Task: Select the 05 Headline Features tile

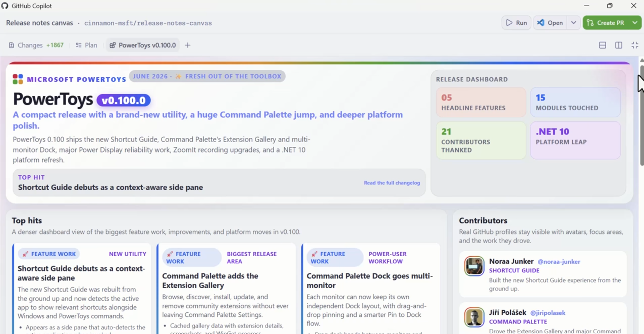Action: coord(481,102)
